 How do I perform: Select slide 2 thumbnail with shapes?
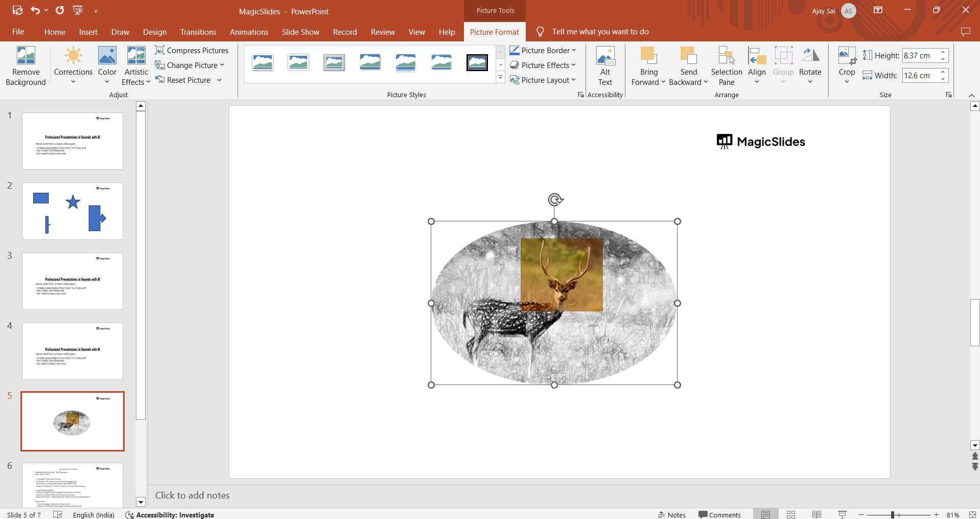pos(73,211)
